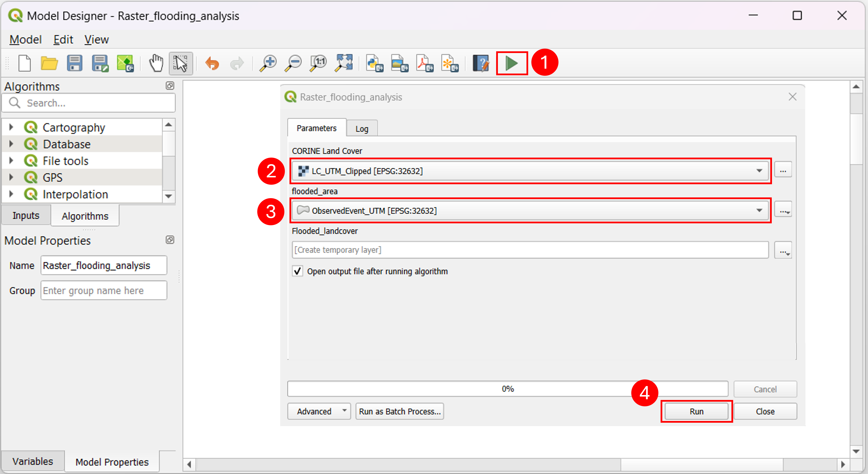Switch to the Parameters tab
The height and width of the screenshot is (474, 868).
point(316,128)
